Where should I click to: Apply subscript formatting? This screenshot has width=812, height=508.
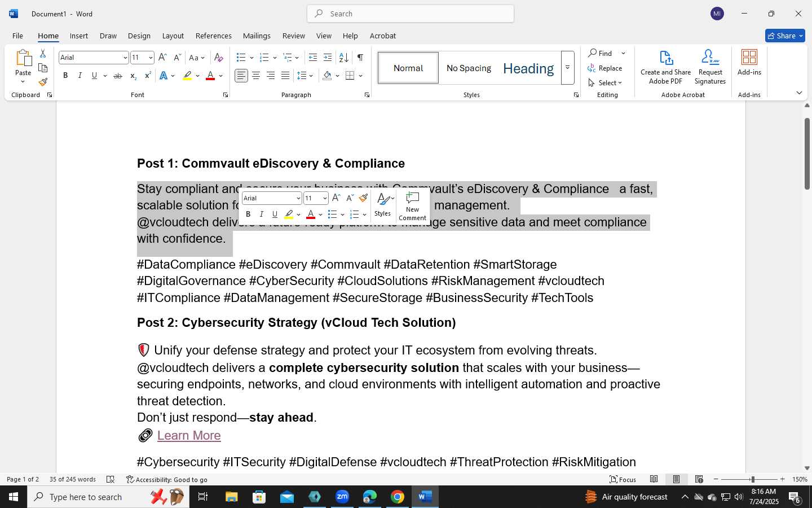coord(133,76)
